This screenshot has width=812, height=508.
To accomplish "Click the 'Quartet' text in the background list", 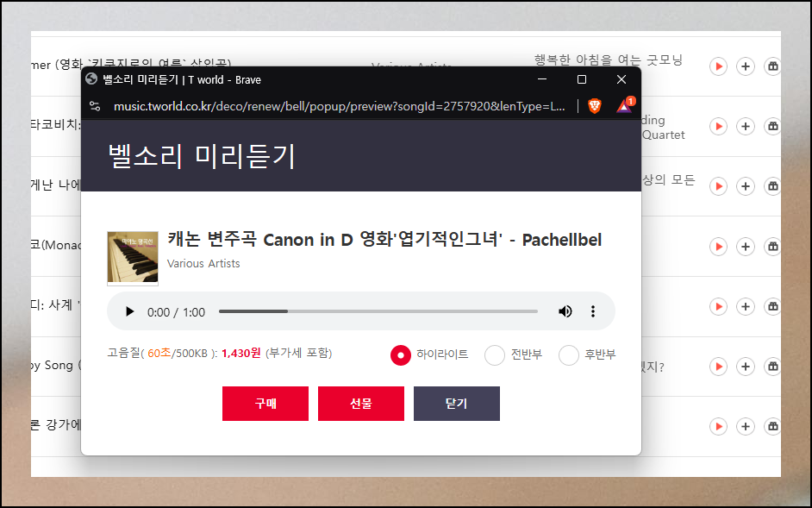I will [664, 135].
